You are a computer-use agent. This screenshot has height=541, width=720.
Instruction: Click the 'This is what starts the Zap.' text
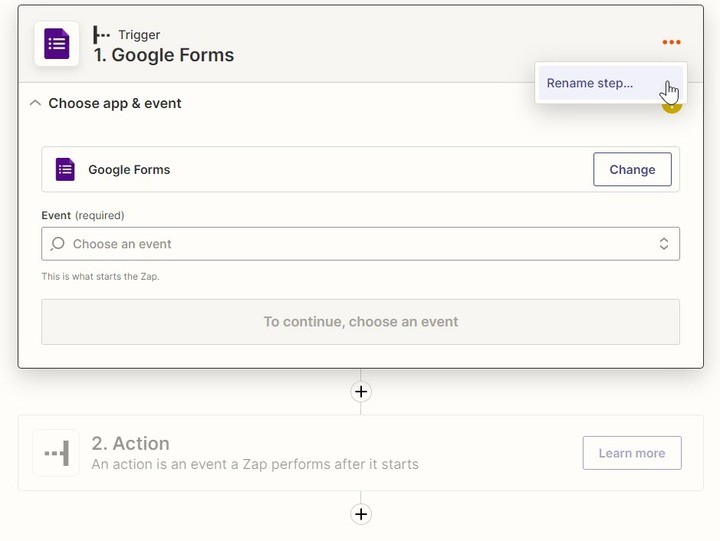click(101, 276)
